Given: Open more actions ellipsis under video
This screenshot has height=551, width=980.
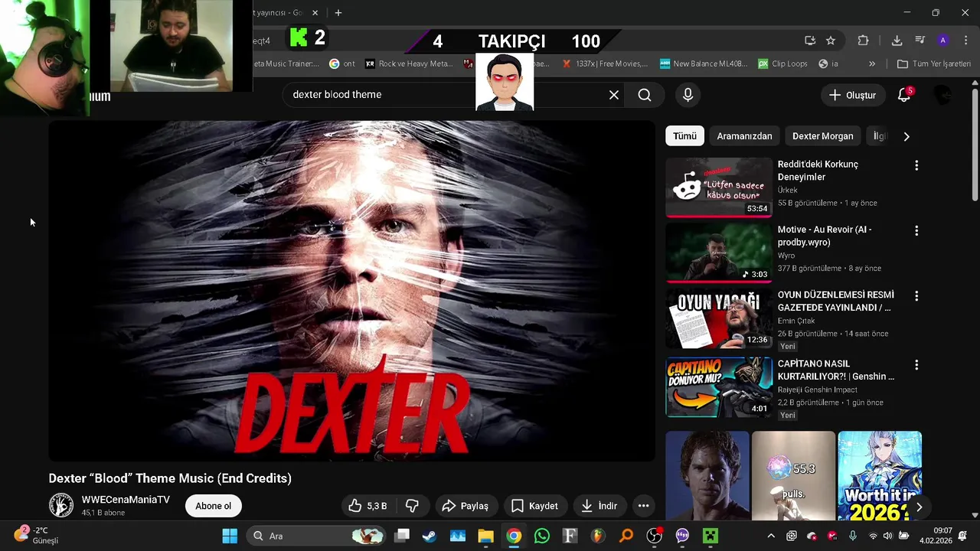Looking at the screenshot, I should [x=643, y=506].
